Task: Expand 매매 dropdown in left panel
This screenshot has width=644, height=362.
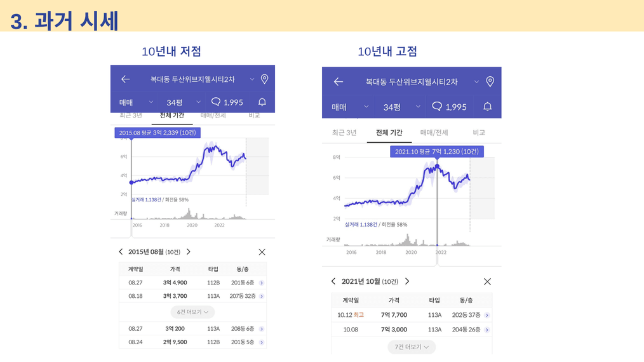Action: (x=136, y=102)
